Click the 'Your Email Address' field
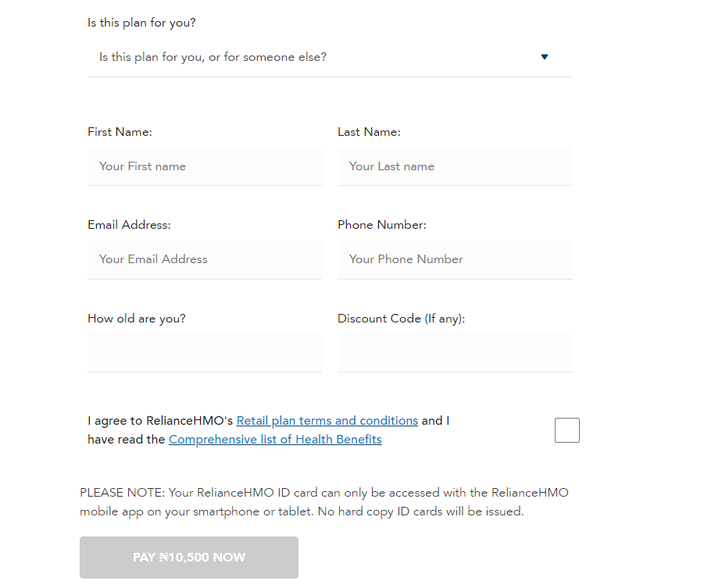This screenshot has width=704, height=588. 205,259
